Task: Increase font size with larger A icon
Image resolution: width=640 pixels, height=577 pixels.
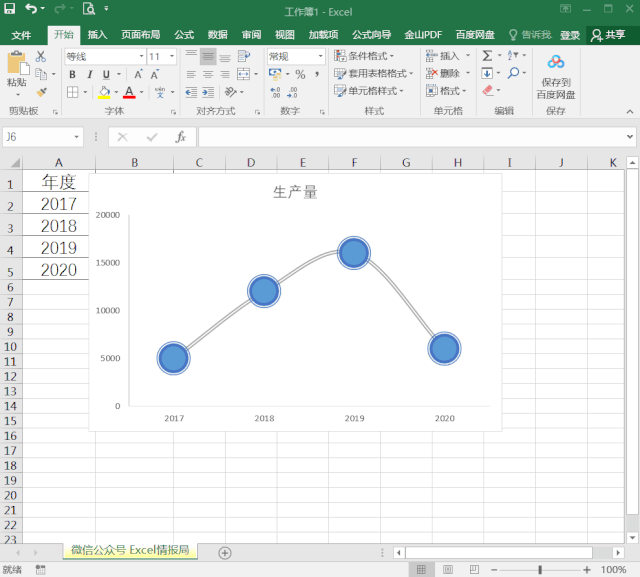Action: (138, 74)
